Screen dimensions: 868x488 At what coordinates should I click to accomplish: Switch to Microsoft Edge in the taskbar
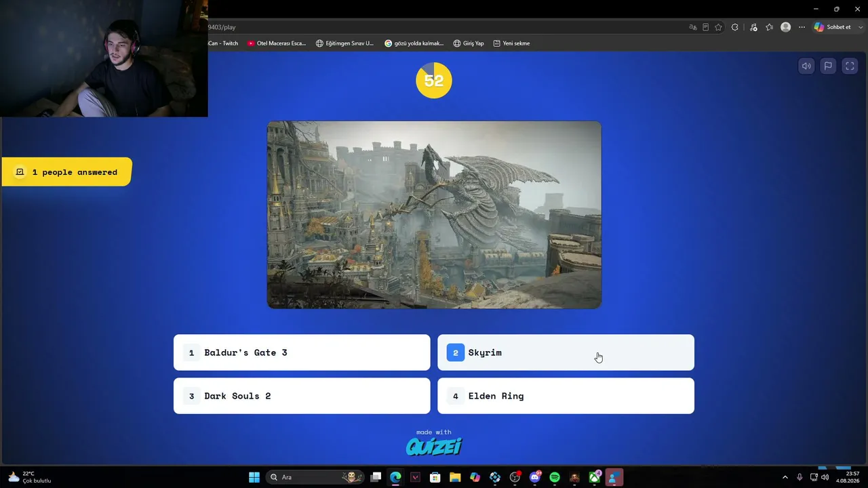point(395,477)
